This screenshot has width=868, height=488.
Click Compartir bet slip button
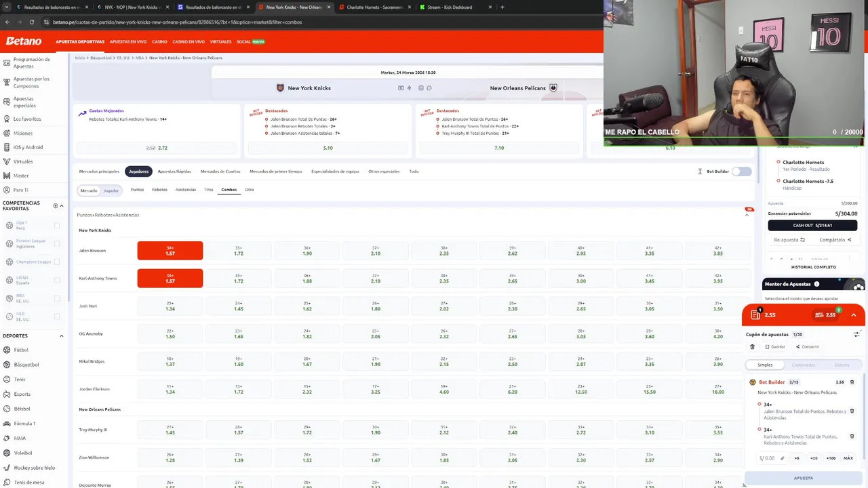808,346
